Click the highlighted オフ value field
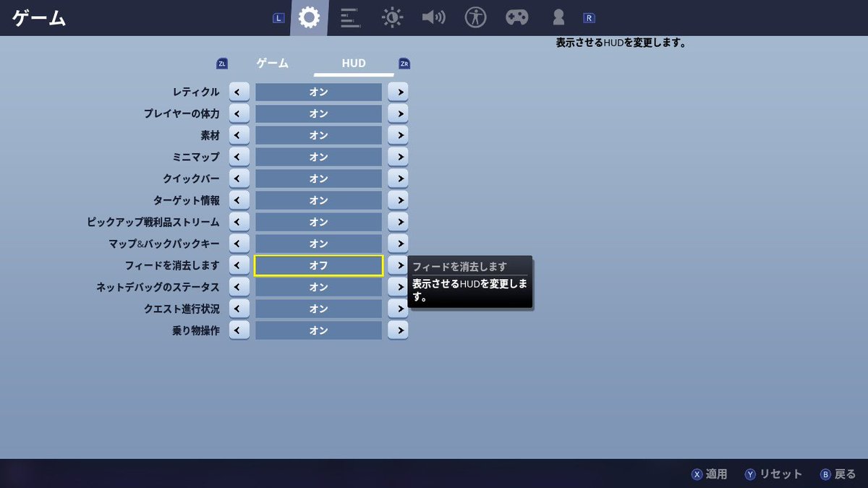The height and width of the screenshot is (488, 868). (x=318, y=265)
